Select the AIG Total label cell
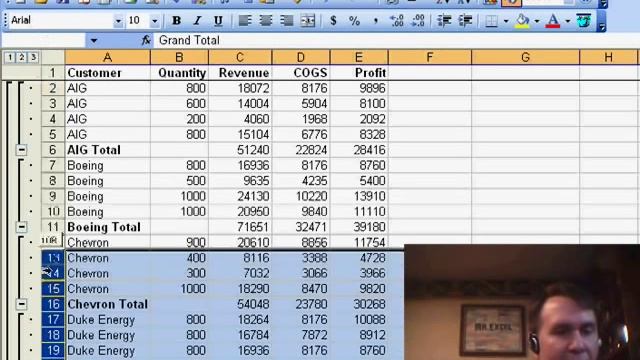Viewport: 640px width, 360px height. (107, 150)
